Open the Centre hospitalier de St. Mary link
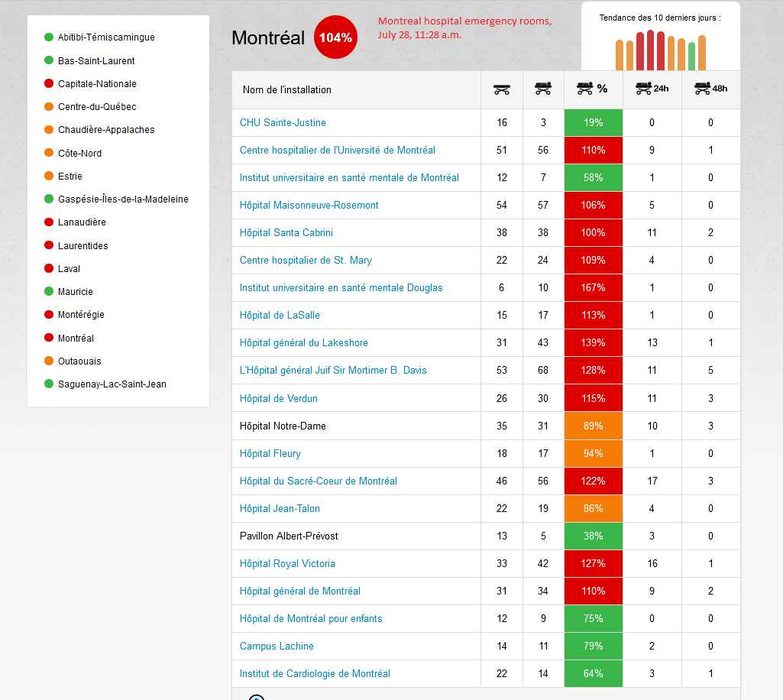Image resolution: width=783 pixels, height=700 pixels. pos(306,260)
